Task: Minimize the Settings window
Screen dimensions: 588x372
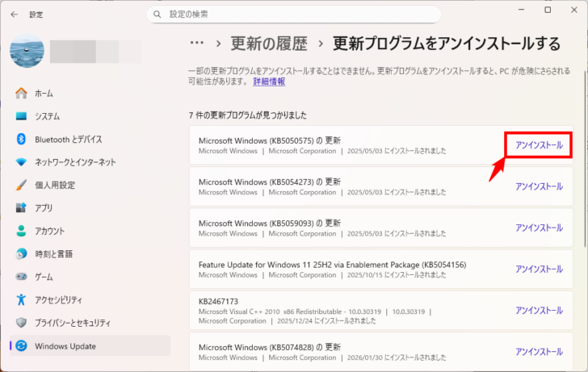Action: pos(521,10)
